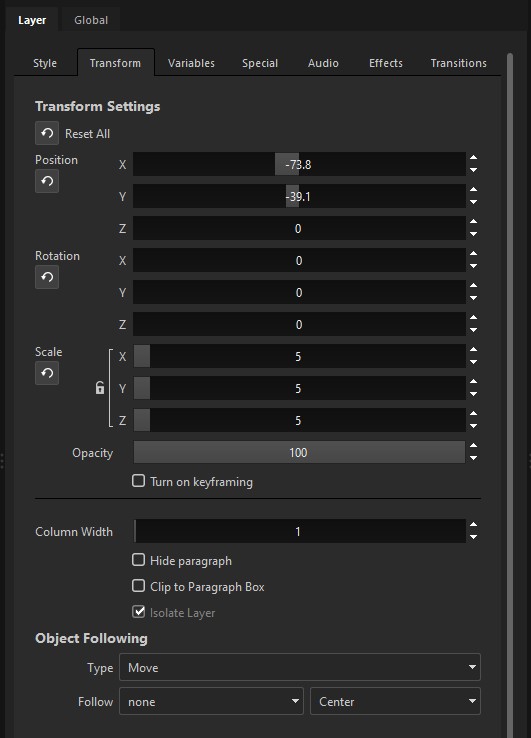
Task: Open the Style tab
Action: coord(45,63)
